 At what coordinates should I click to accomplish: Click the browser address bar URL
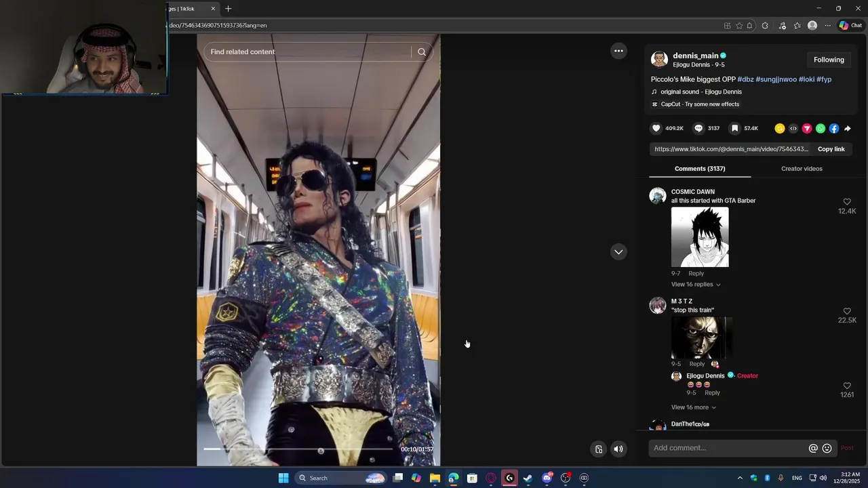pos(218,26)
